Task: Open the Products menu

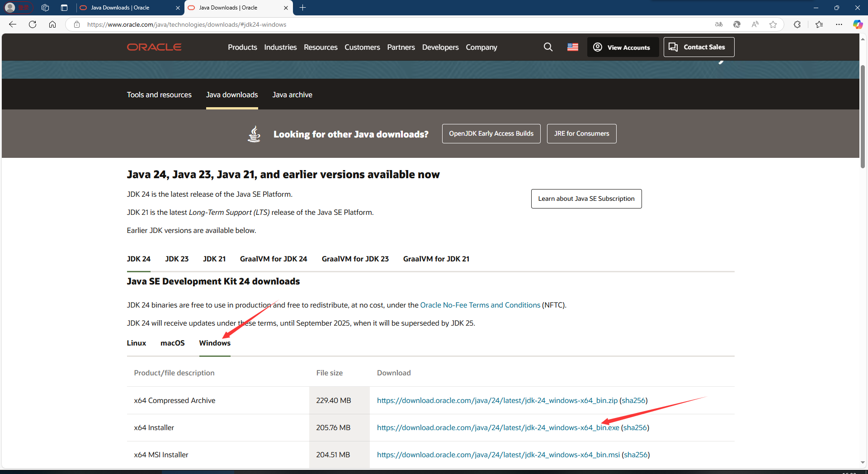Action: (242, 47)
